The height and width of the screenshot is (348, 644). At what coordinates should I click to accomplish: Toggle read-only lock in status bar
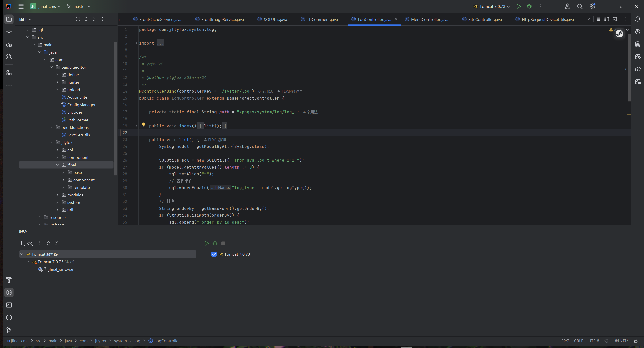click(636, 341)
